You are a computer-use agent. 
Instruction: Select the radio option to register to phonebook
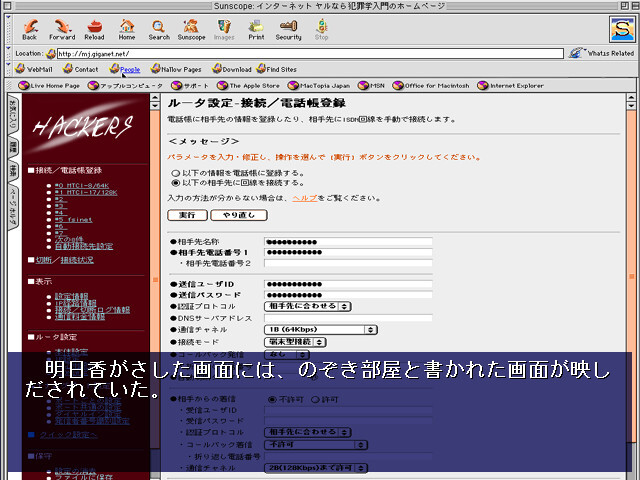pos(175,172)
